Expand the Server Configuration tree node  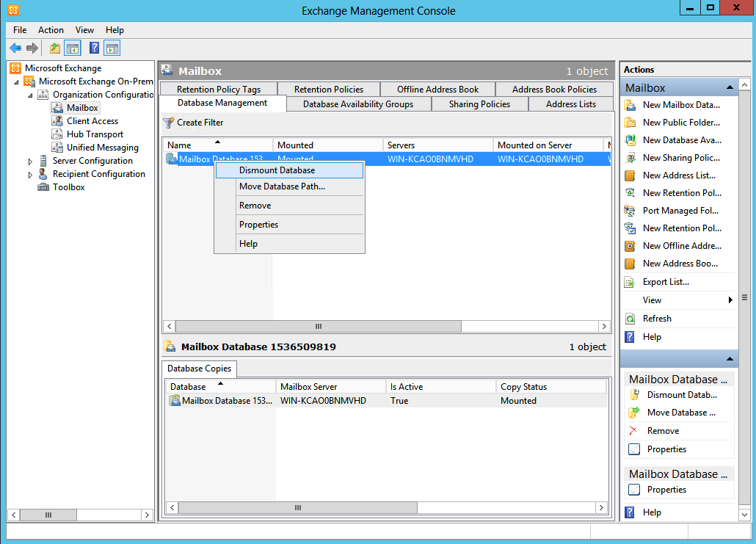tap(29, 161)
